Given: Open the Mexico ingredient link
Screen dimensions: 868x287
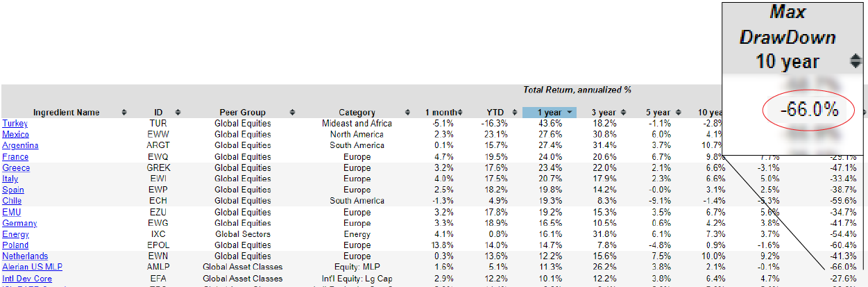Looking at the screenshot, I should tap(15, 134).
